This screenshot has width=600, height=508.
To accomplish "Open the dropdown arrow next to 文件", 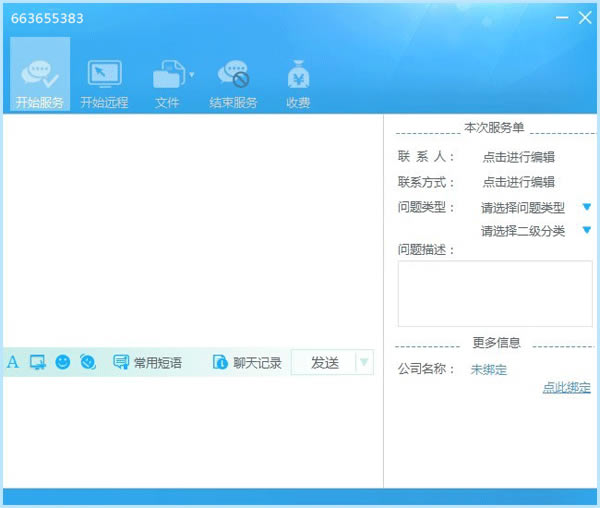I will coord(191,74).
